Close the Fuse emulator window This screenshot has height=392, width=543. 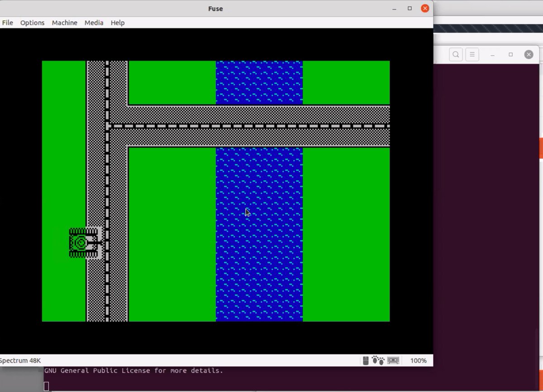[x=425, y=9]
